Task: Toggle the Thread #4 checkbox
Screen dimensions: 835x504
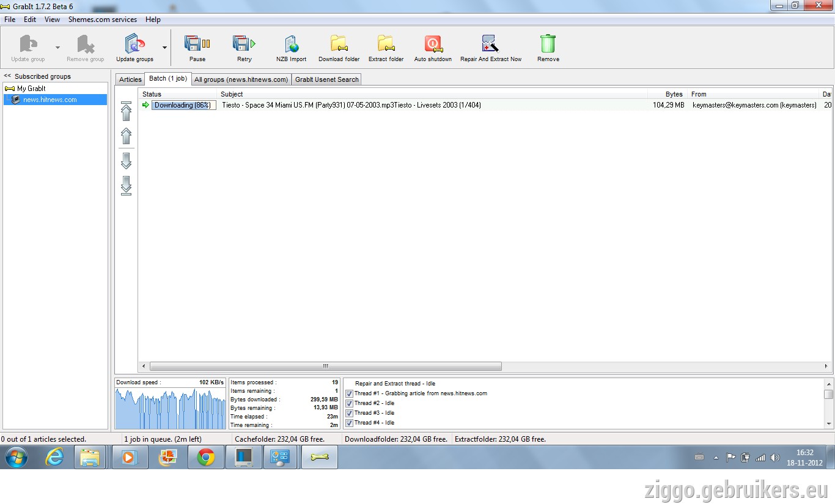Action: (349, 423)
